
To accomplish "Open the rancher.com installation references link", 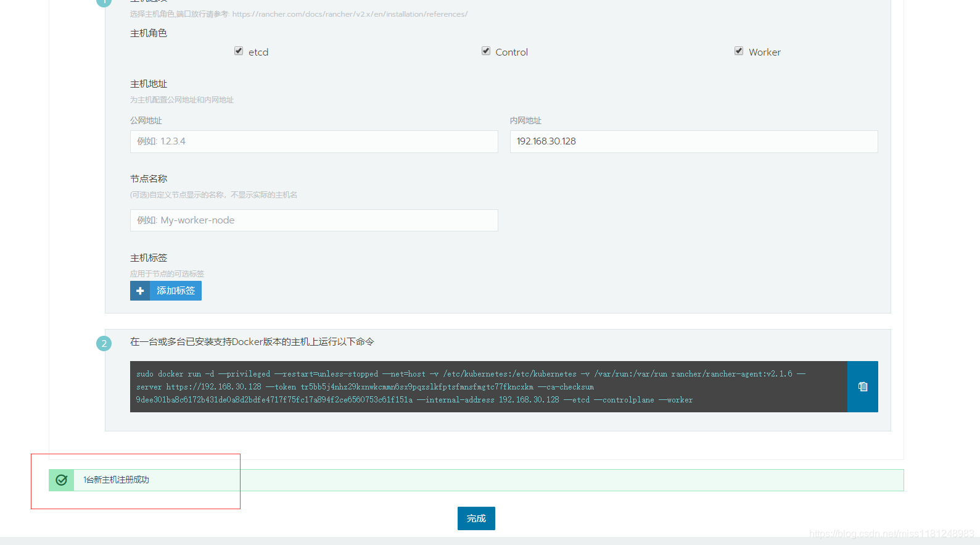I will (x=350, y=14).
